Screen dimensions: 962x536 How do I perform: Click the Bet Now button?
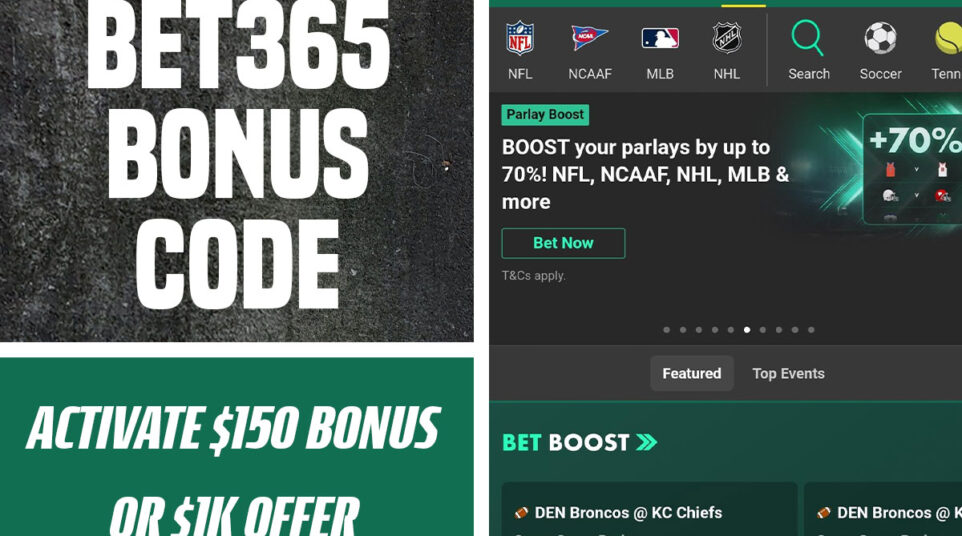(563, 243)
